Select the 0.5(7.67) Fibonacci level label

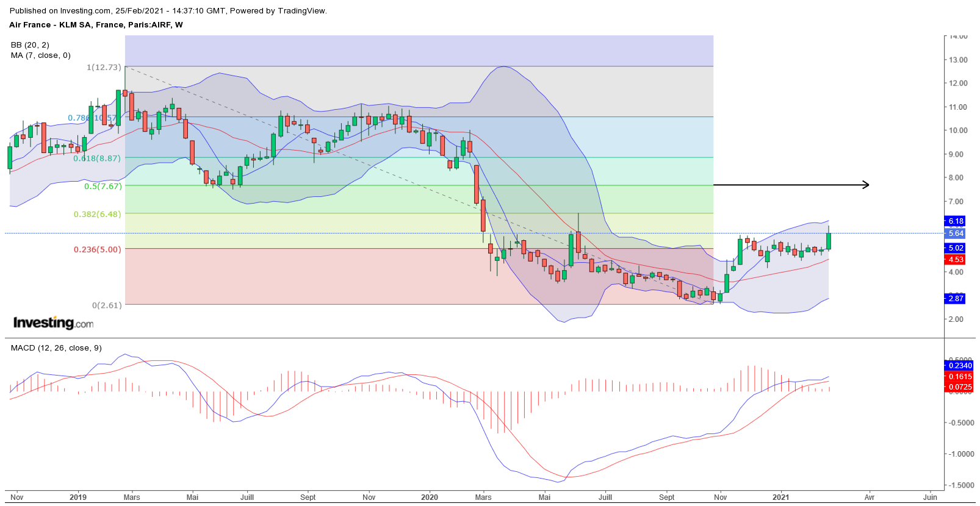point(103,187)
